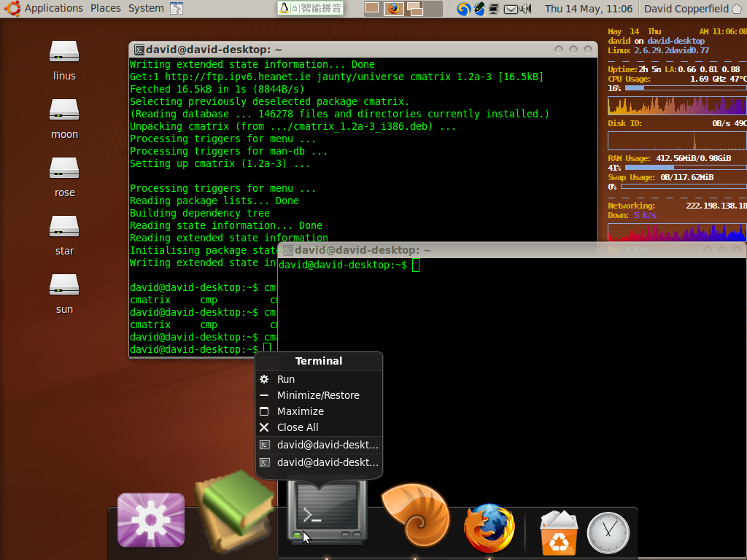Open the Places menu
Image resolution: width=747 pixels, height=560 pixels.
tap(105, 8)
